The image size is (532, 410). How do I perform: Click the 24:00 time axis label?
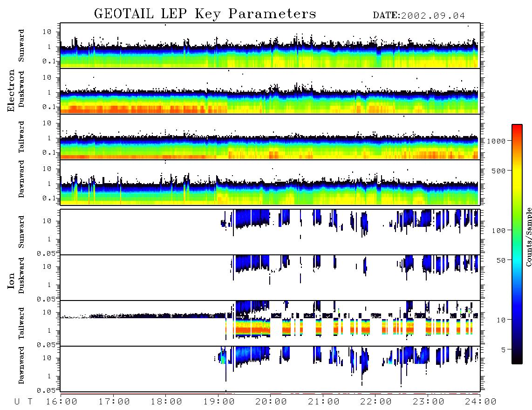pos(481,402)
